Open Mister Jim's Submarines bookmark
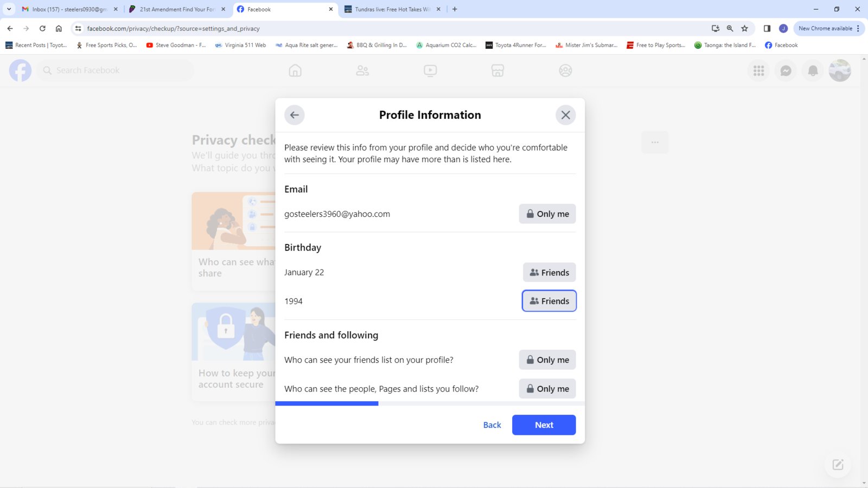Viewport: 868px width, 488px height. click(586, 45)
